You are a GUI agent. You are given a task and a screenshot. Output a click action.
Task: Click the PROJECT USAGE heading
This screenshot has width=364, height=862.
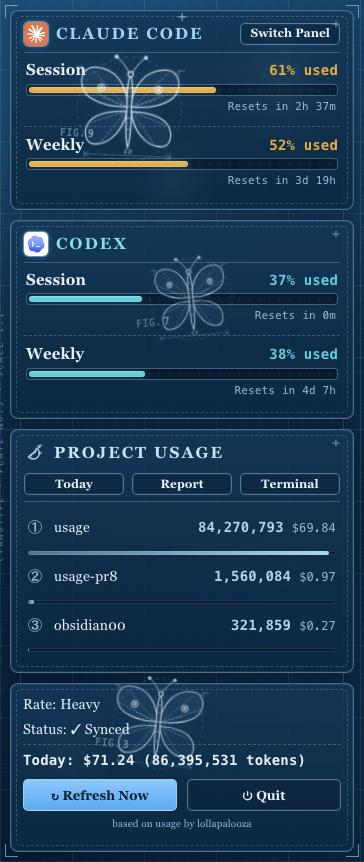point(139,452)
